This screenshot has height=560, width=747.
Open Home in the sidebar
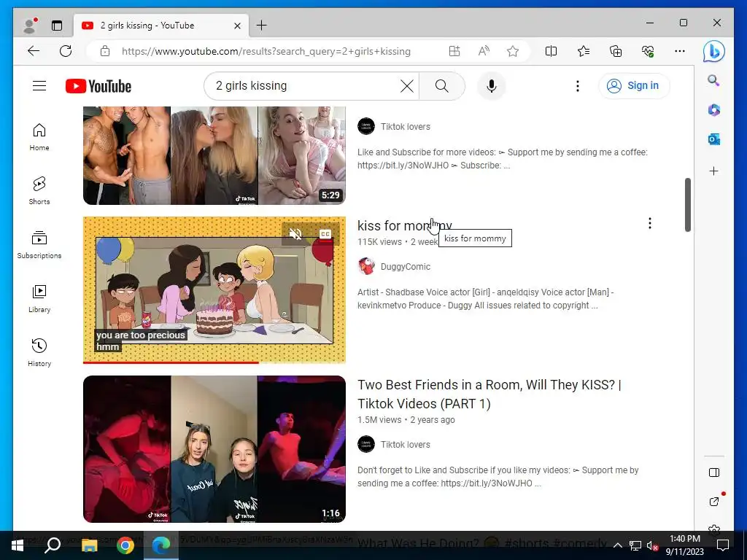pyautogui.click(x=39, y=137)
